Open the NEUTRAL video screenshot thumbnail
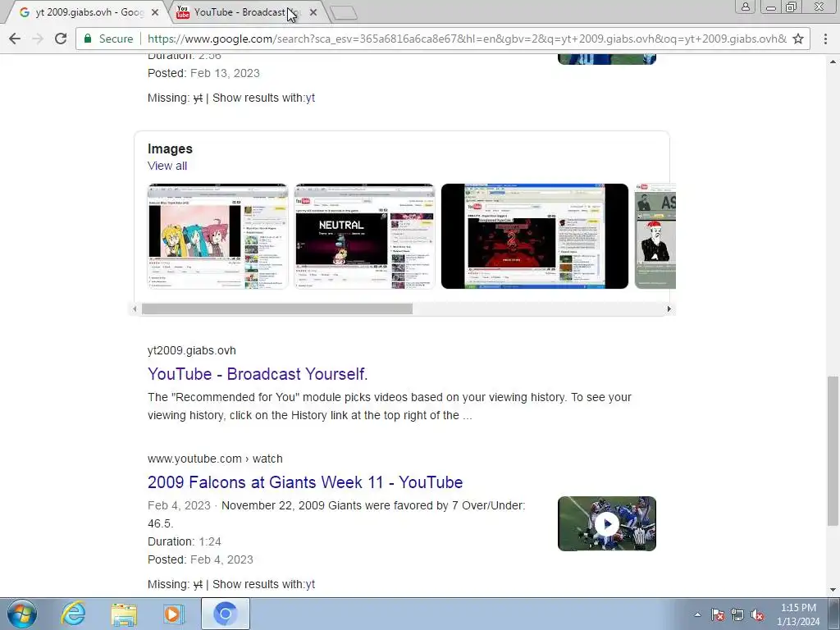Viewport: 840px width, 630px height. [364, 236]
